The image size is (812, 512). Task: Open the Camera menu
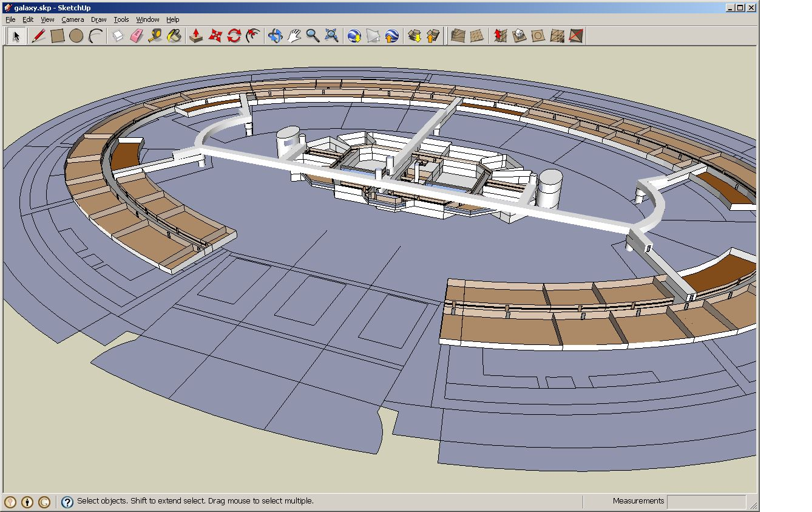coord(72,19)
